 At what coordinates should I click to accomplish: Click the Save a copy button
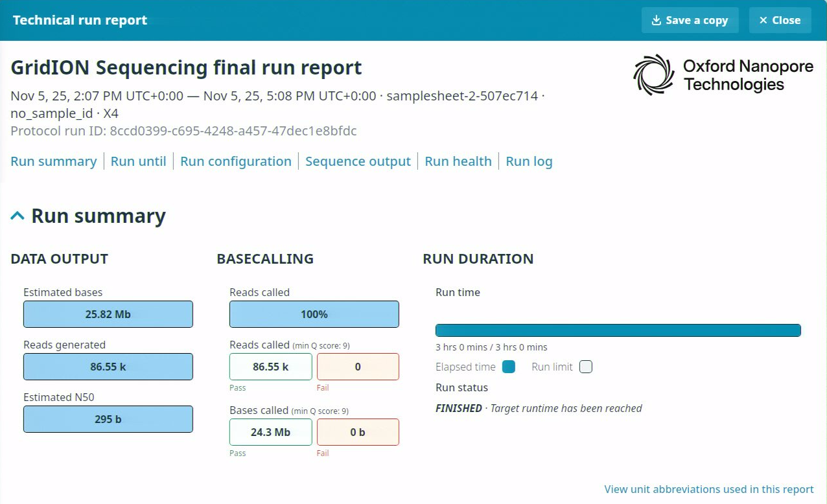pos(690,20)
